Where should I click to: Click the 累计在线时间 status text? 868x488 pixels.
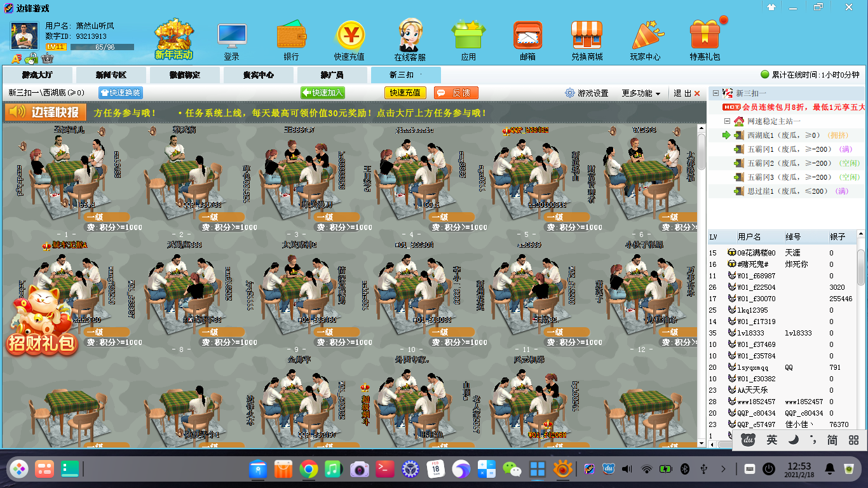coord(815,75)
